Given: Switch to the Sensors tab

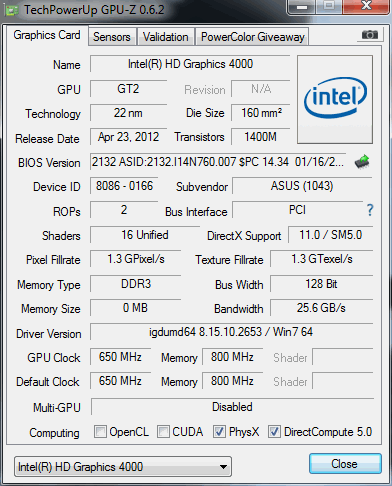Looking at the screenshot, I should [x=112, y=37].
